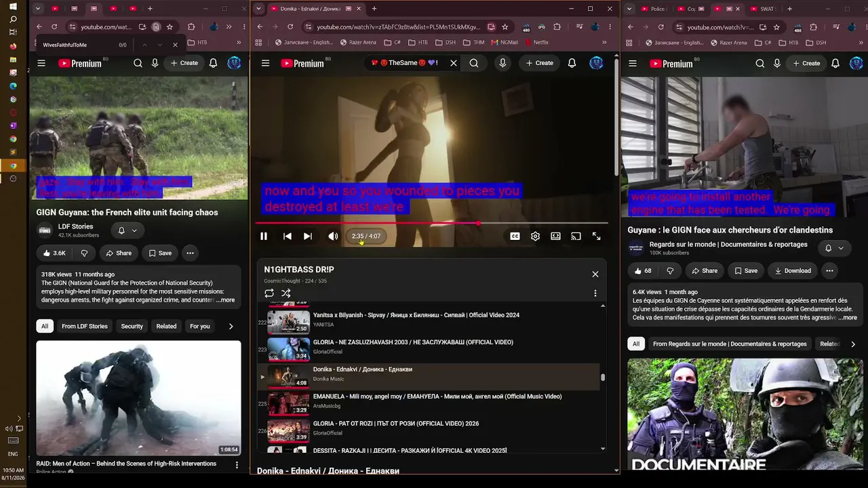The width and height of the screenshot is (868, 488).
Task: Open the tab search dropdown in middle window
Action: point(258,9)
